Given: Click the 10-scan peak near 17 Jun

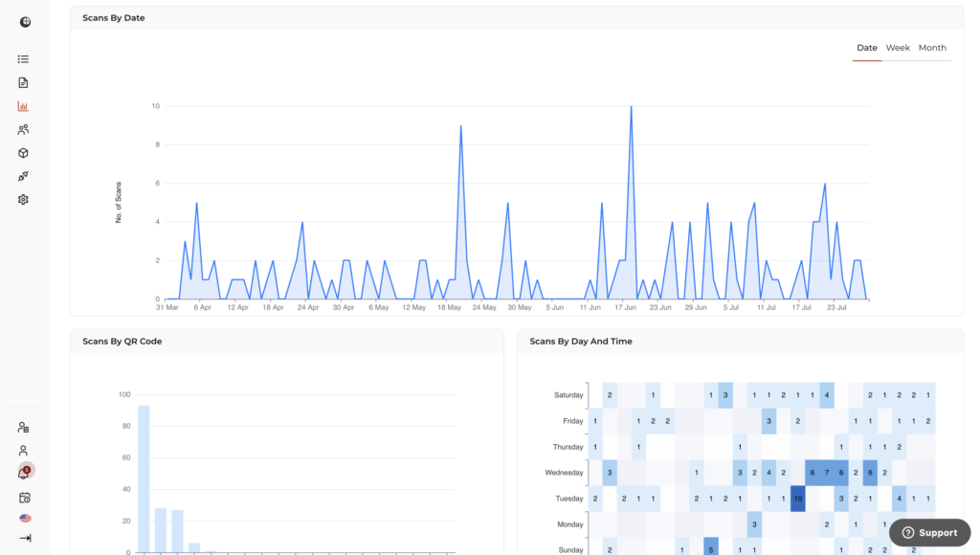Looking at the screenshot, I should (632, 107).
